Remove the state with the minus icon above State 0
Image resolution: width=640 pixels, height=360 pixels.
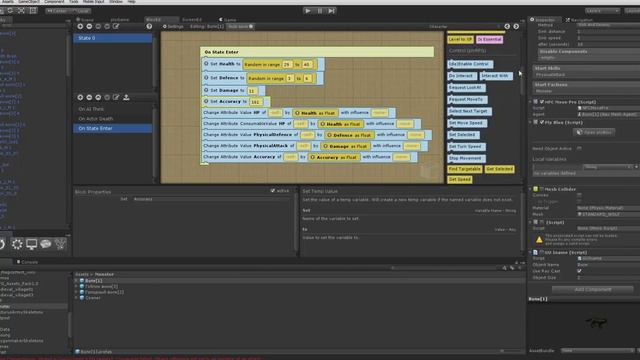pyautogui.click(x=89, y=26)
